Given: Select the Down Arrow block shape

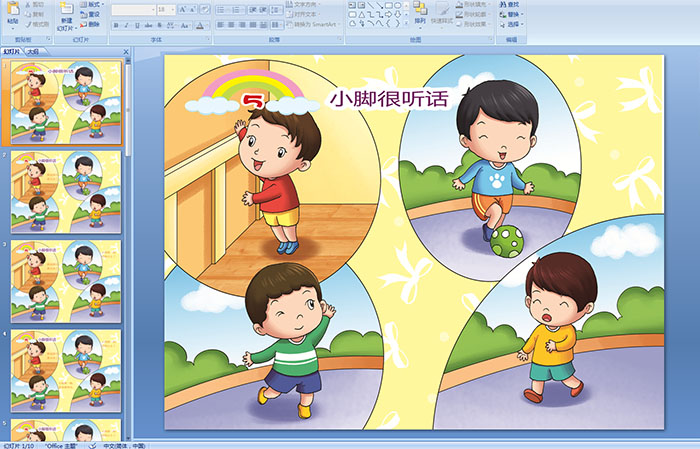Looking at the screenshot, I should coord(397,14).
